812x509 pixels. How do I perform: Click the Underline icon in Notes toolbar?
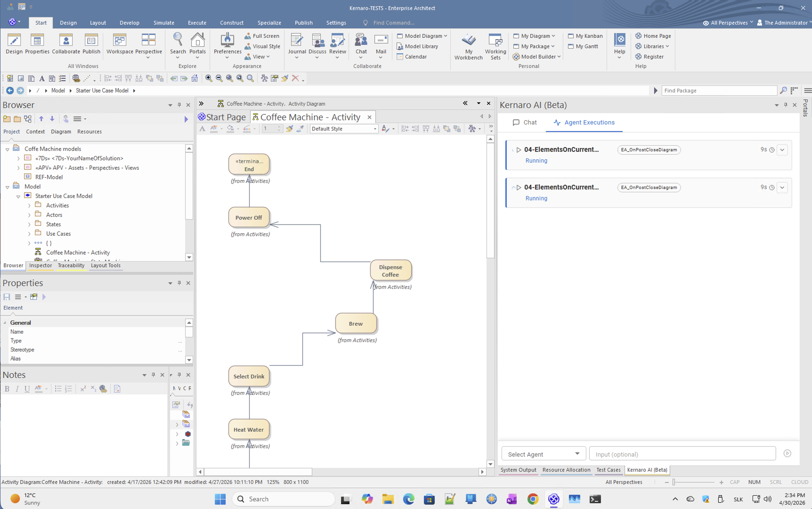pos(27,389)
